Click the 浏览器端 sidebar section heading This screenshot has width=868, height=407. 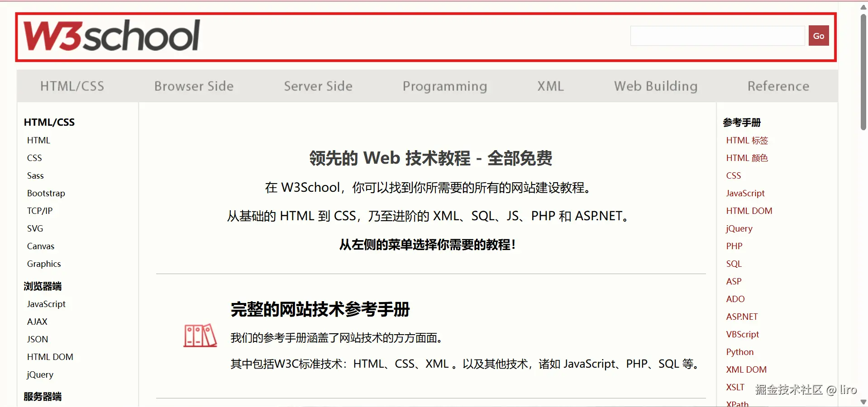(x=43, y=286)
